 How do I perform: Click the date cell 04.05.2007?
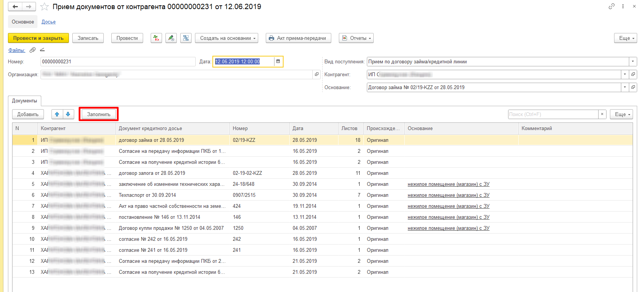coord(313,228)
